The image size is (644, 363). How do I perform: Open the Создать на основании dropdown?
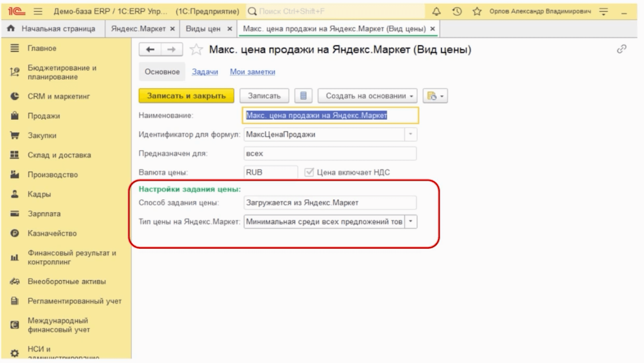[367, 96]
